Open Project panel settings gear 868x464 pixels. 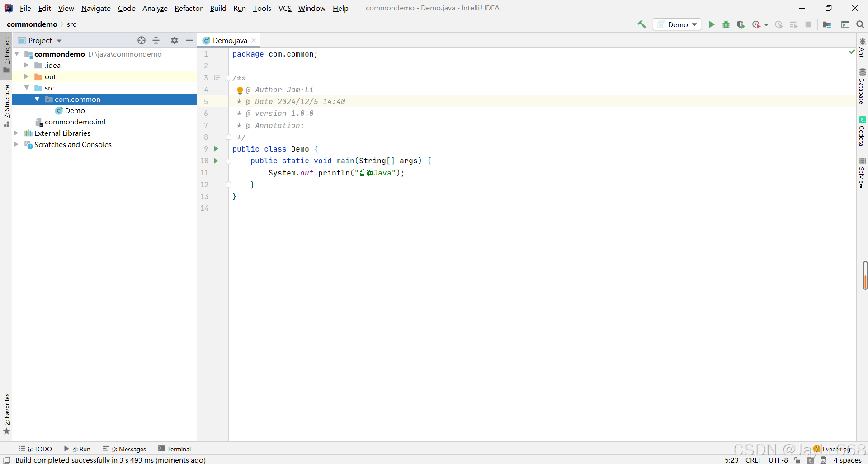[175, 40]
